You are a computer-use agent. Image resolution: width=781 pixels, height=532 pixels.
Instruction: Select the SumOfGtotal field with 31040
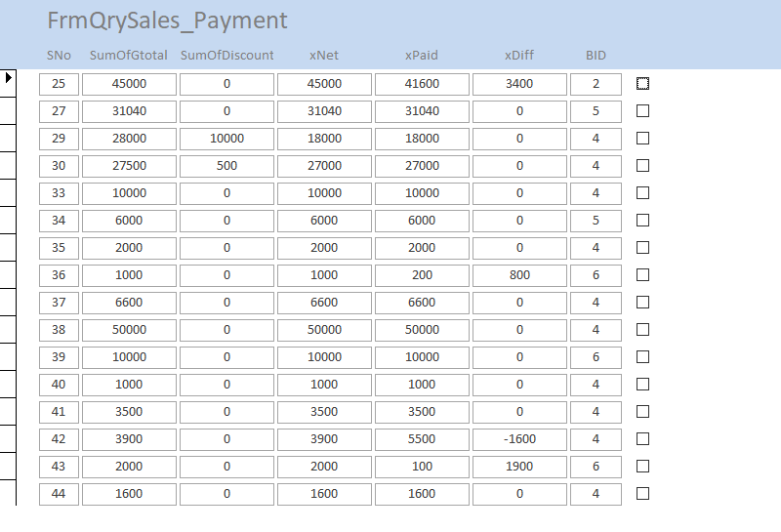click(129, 111)
